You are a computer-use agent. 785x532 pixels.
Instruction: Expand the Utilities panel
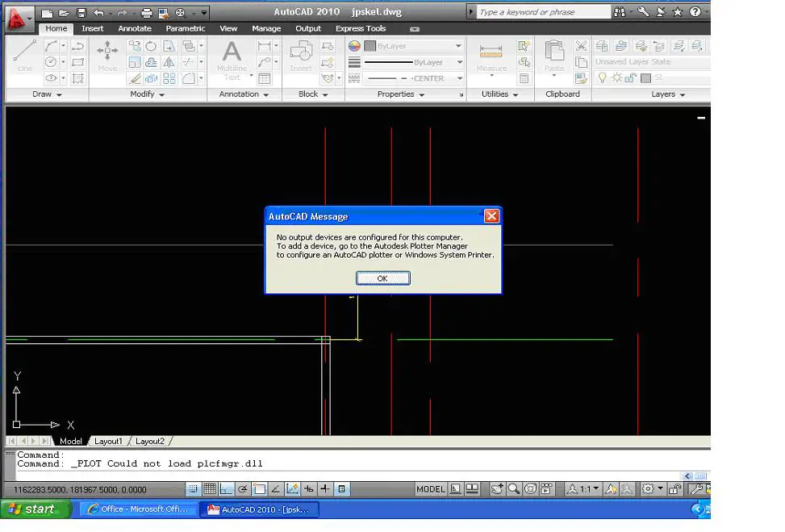[499, 94]
